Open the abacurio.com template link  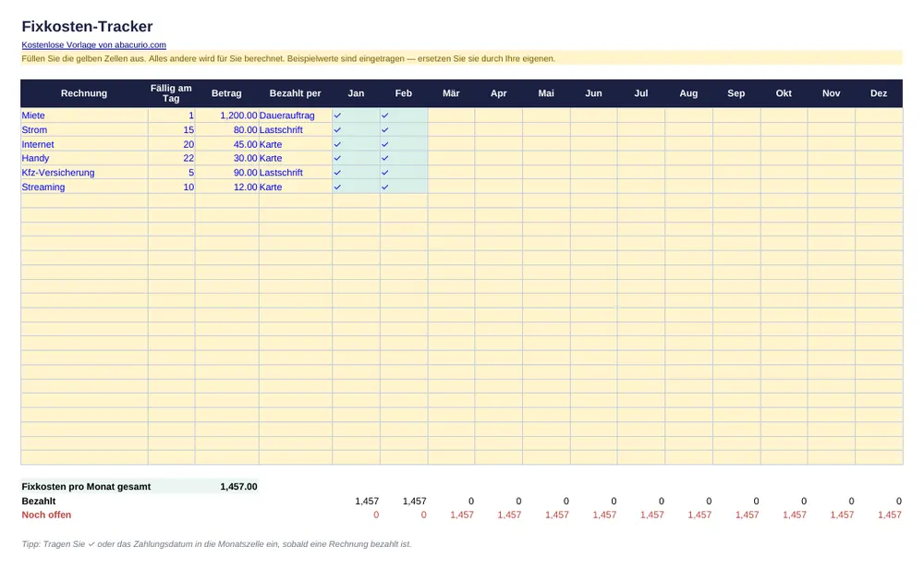93,44
